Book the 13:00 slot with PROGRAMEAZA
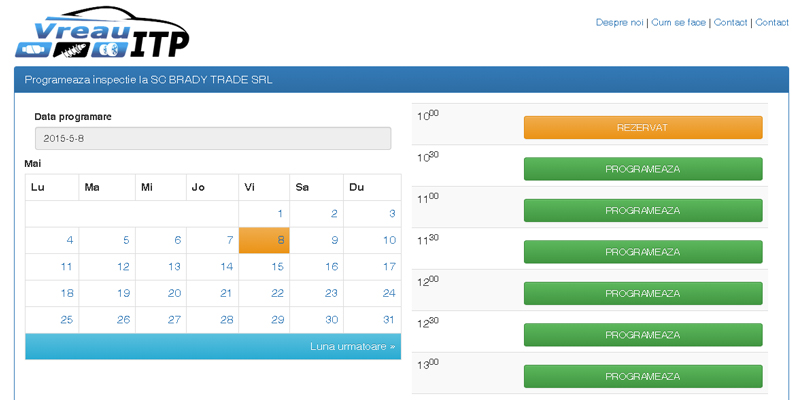Viewport: 800px width, 400px height. point(643,377)
